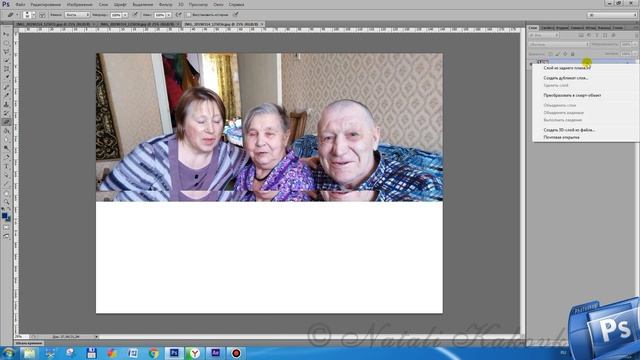This screenshot has height=360, width=640.
Task: Select the highlighted Eraser tool
Action: [x=6, y=122]
